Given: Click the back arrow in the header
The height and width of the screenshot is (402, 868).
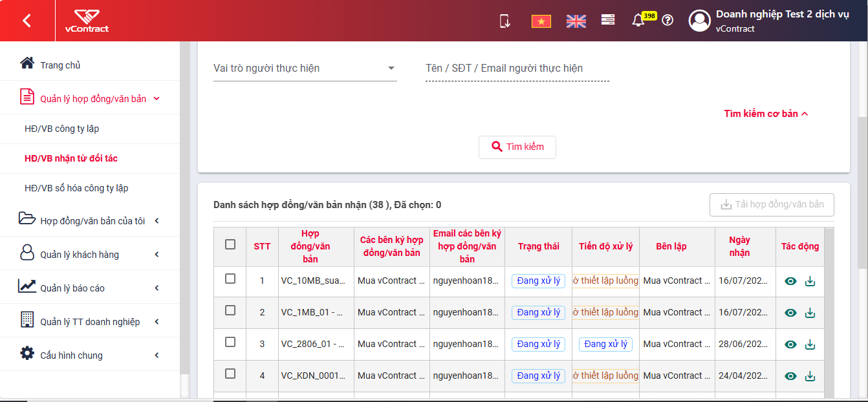Looking at the screenshot, I should pyautogui.click(x=27, y=21).
